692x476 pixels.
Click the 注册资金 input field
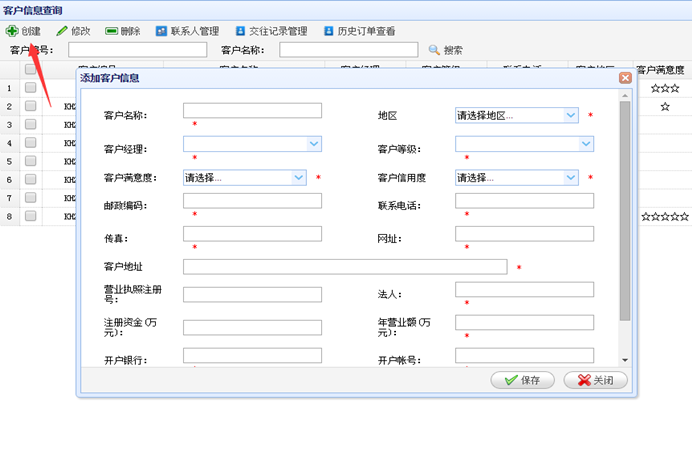click(x=252, y=328)
